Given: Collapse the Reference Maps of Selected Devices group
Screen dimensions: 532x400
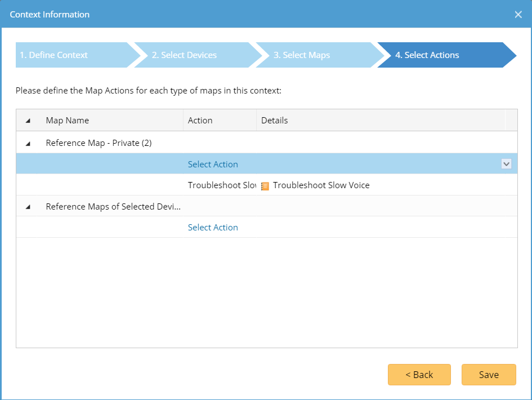Looking at the screenshot, I should pos(28,207).
